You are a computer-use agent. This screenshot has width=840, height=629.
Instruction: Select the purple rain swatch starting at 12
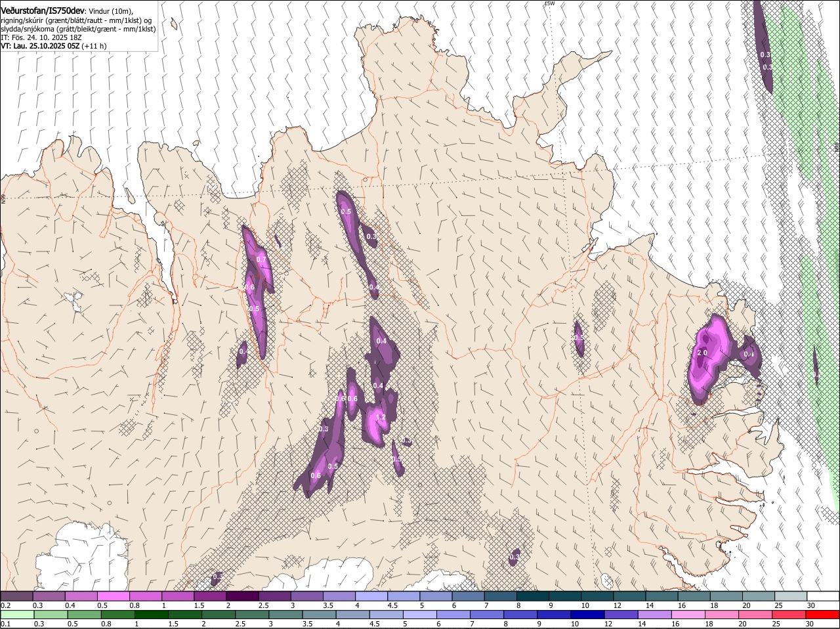tap(621, 615)
